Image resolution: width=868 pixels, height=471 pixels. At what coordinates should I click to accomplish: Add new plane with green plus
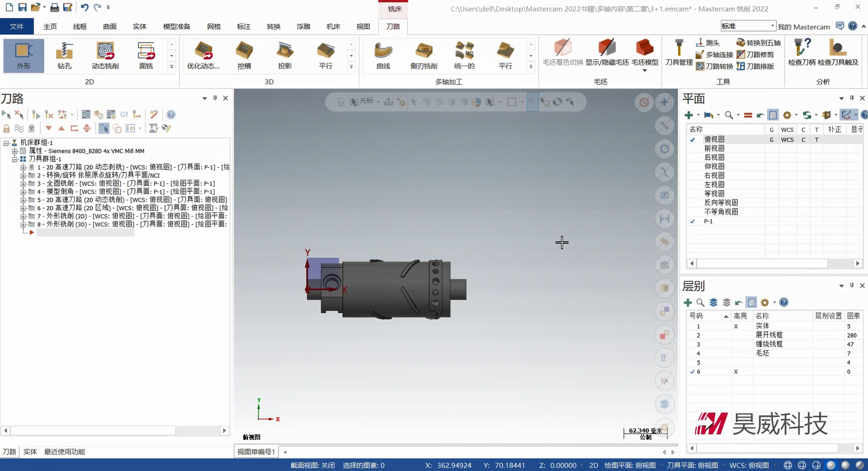click(688, 115)
